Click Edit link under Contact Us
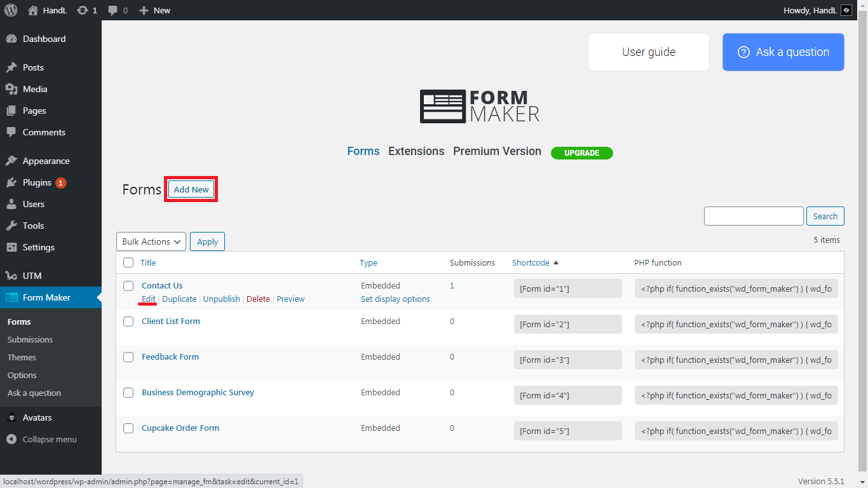The image size is (868, 488). point(149,299)
